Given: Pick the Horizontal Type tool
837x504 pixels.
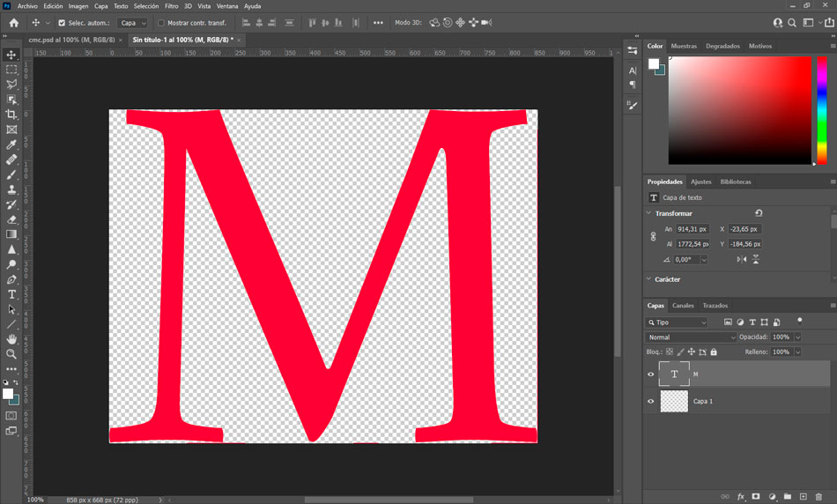Looking at the screenshot, I should click(11, 294).
